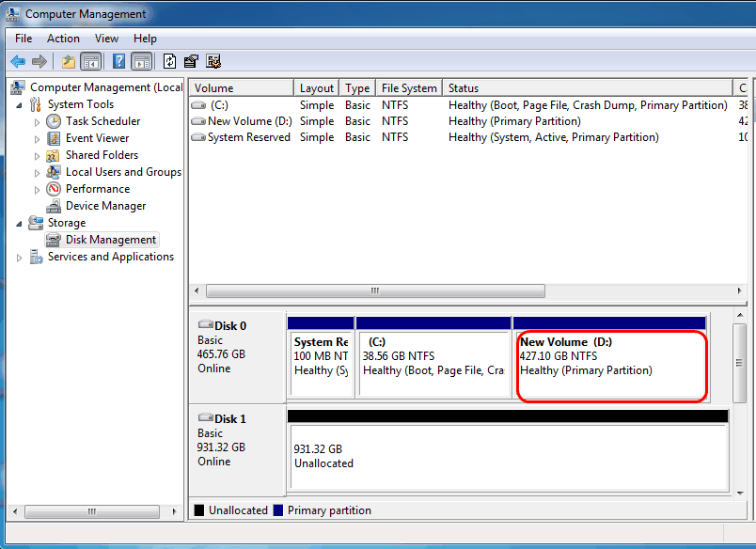The width and height of the screenshot is (756, 549).
Task: Toggle Show/Hide Console Tree toolbar icon
Action: click(x=90, y=61)
